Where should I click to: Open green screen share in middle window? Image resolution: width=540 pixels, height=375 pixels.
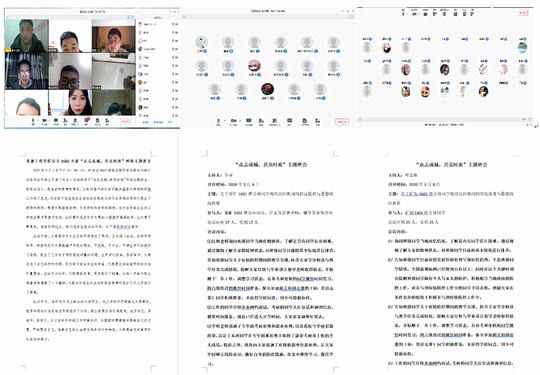[248, 121]
